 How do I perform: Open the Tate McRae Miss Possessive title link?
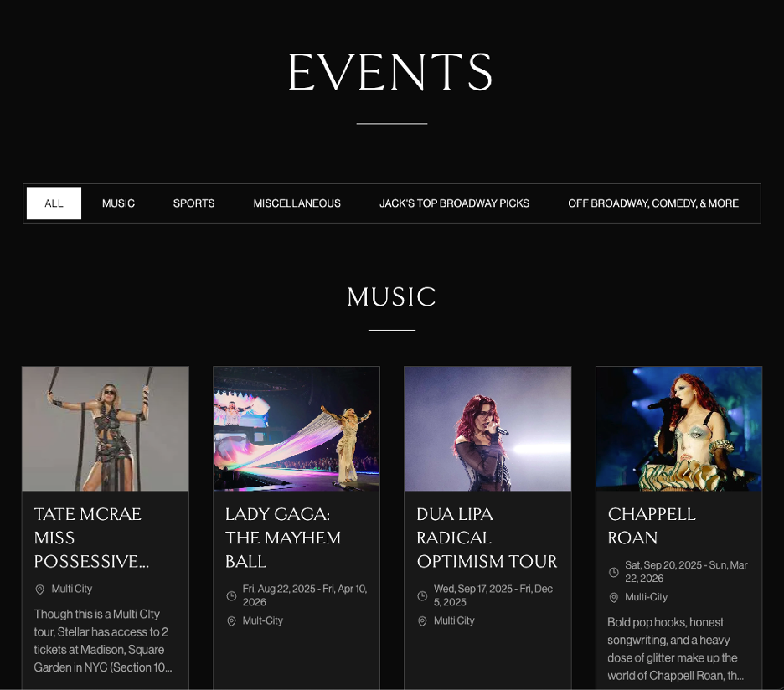click(x=91, y=538)
